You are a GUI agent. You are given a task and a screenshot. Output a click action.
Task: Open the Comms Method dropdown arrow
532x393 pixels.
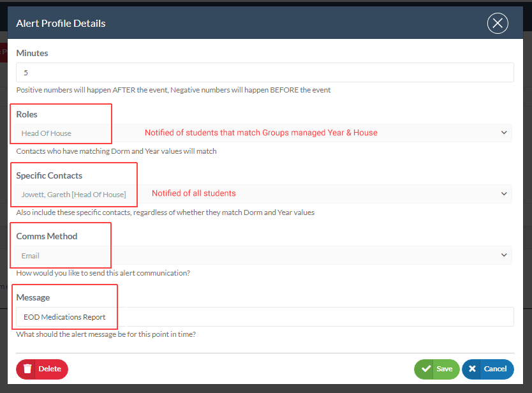[505, 255]
